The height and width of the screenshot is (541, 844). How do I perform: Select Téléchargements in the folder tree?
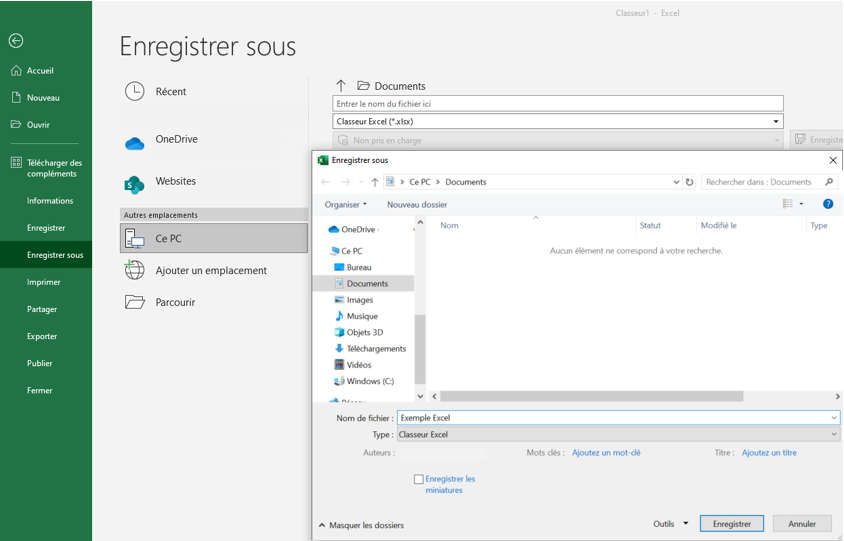pyautogui.click(x=370, y=348)
